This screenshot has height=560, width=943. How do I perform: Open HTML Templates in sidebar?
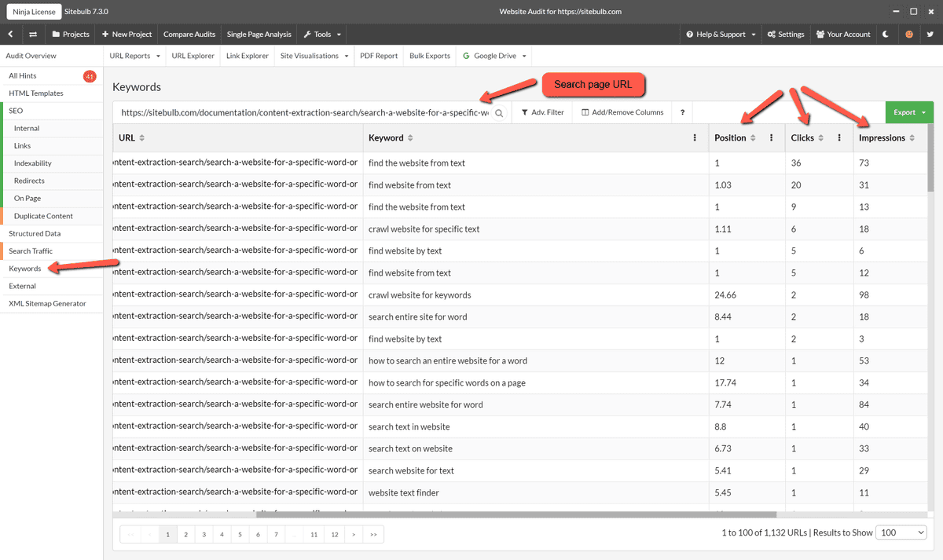[x=36, y=93]
